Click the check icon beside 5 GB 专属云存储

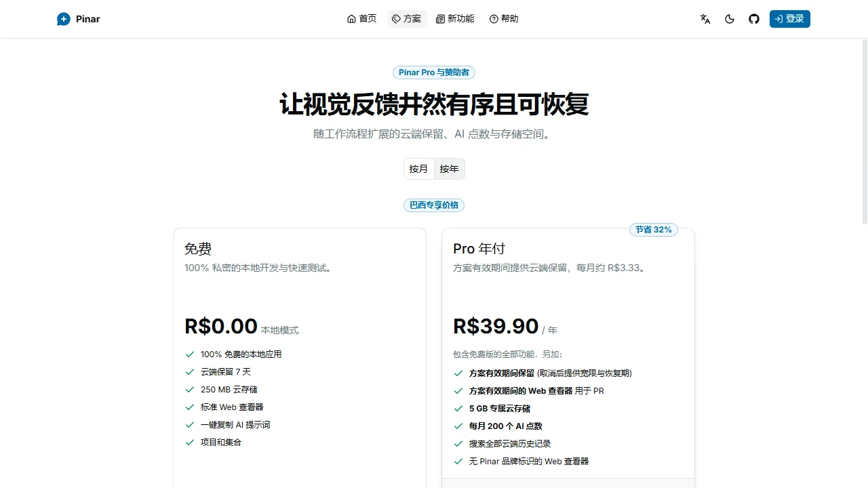[458, 409]
